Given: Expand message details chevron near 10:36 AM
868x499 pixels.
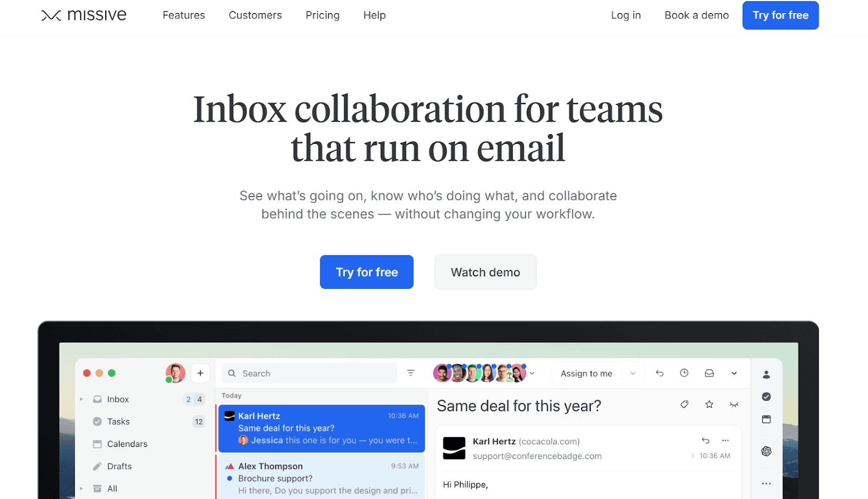Looking at the screenshot, I should tap(693, 456).
